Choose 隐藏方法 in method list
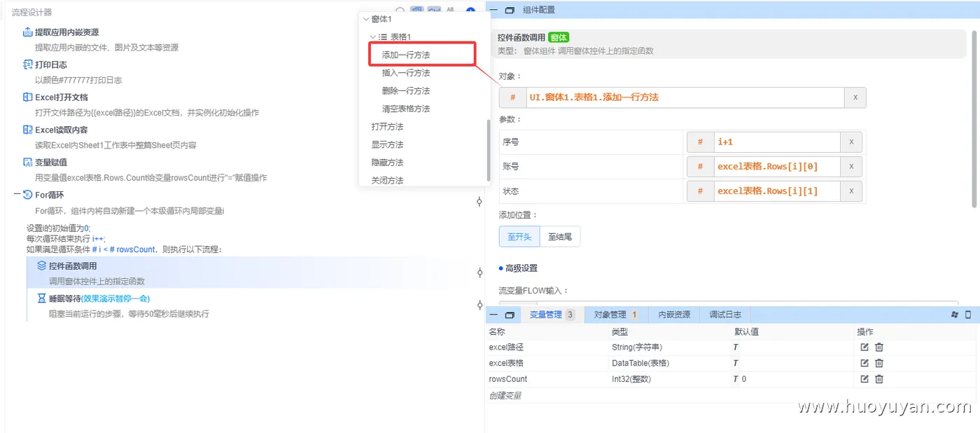The height and width of the screenshot is (433, 980). 387,163
